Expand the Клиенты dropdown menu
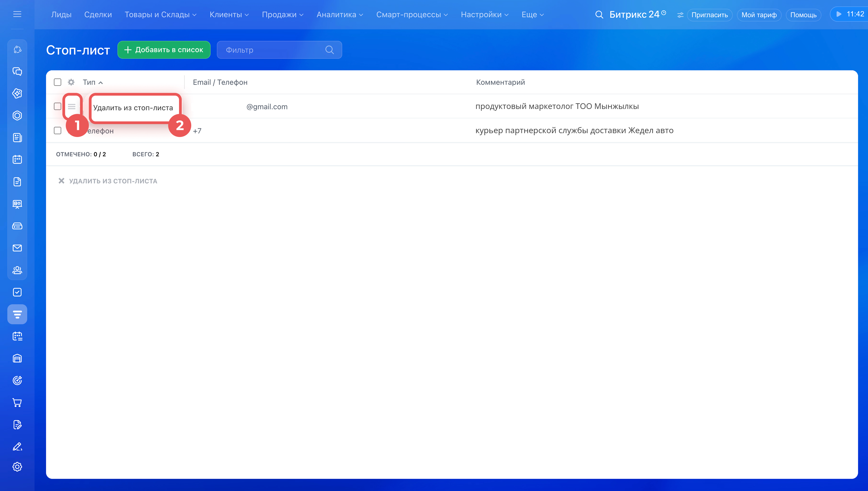The height and width of the screenshot is (491, 868). click(x=229, y=14)
